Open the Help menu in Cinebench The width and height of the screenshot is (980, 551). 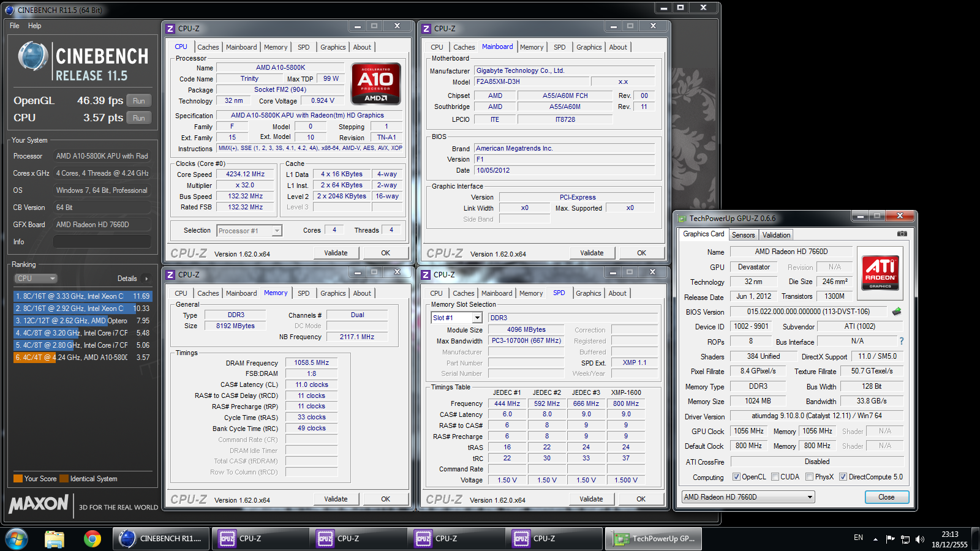pyautogui.click(x=35, y=26)
